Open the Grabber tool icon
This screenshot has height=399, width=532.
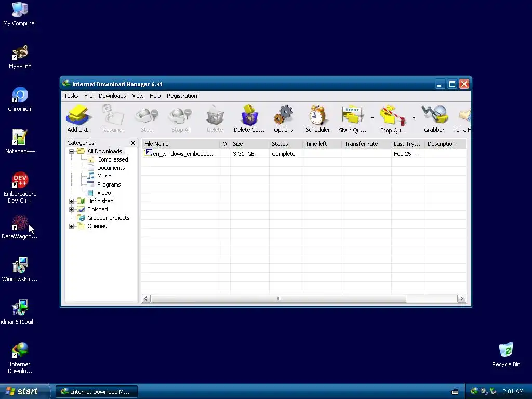(x=434, y=119)
